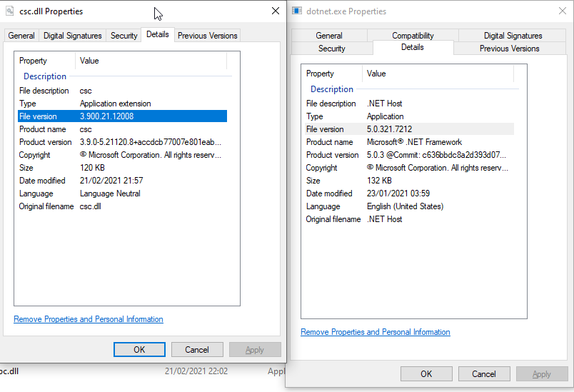The width and height of the screenshot is (574, 392).
Task: Select Type row showing Application in dotnet.exe
Action: coord(409,116)
